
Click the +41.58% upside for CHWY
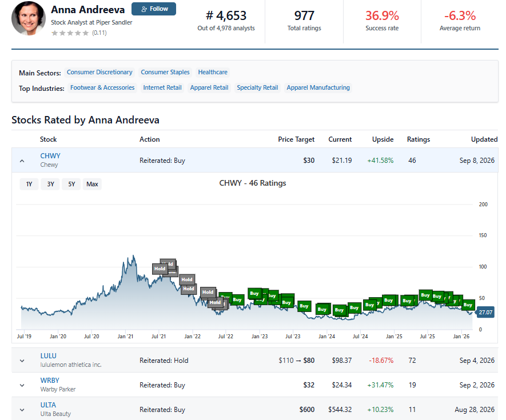[380, 161]
